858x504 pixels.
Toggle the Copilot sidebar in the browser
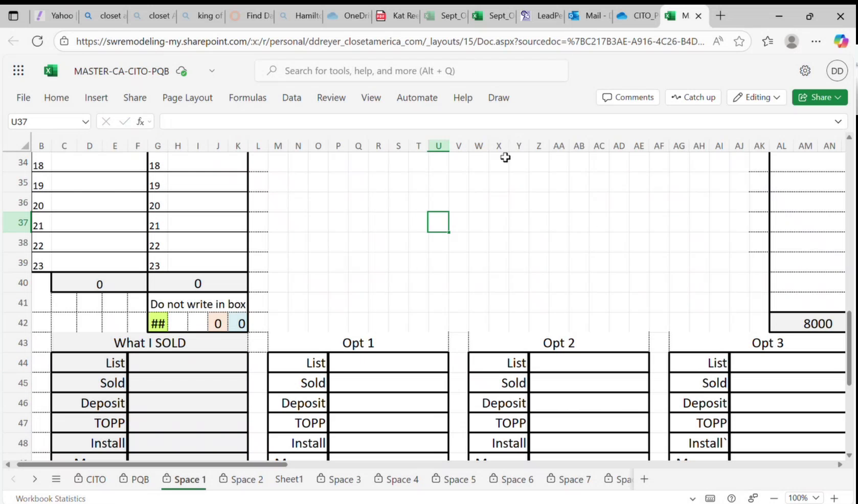[x=841, y=41]
